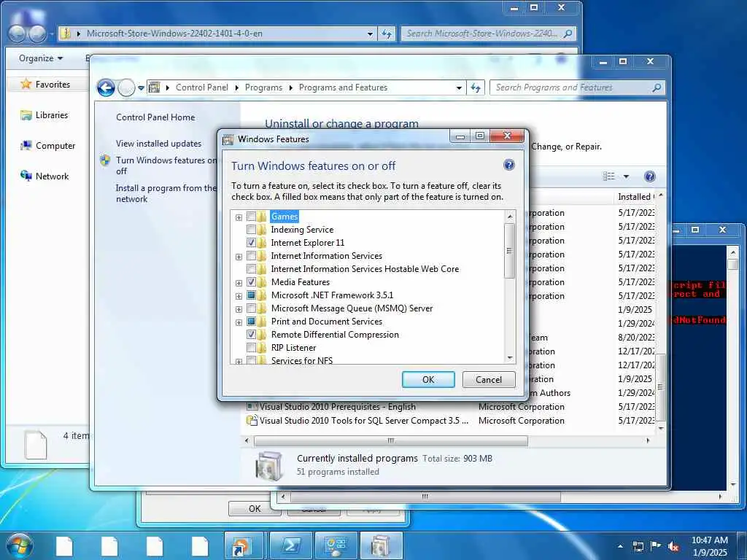Screen dimensions: 747x560
Task: Expand the Internet Information Services node
Action: click(x=239, y=257)
